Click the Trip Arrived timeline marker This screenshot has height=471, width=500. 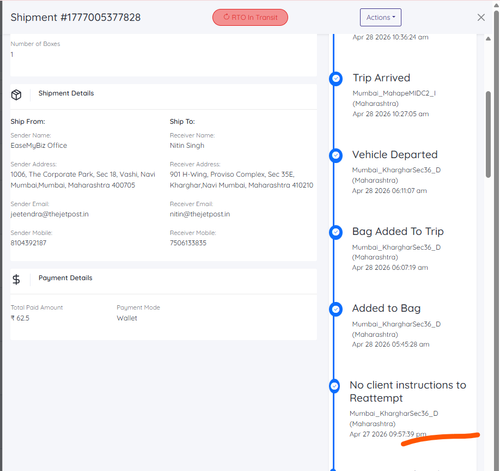click(x=336, y=79)
